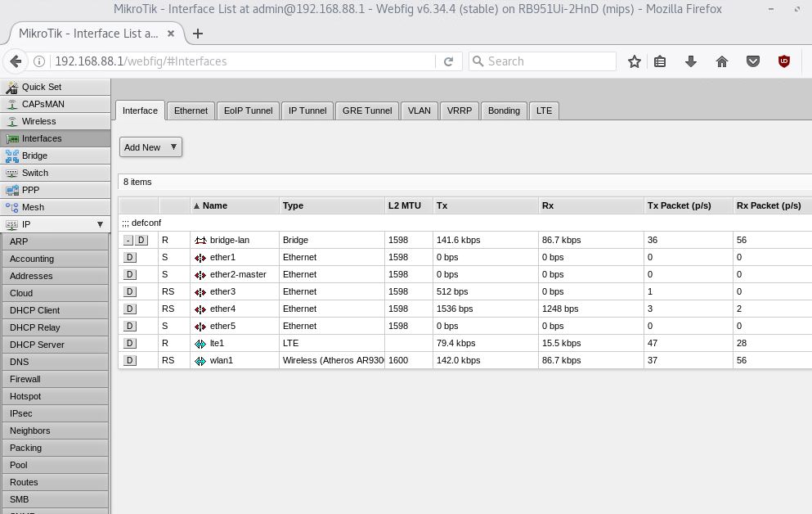The image size is (812, 514).
Task: Open the DNS menu item
Action: (x=56, y=362)
